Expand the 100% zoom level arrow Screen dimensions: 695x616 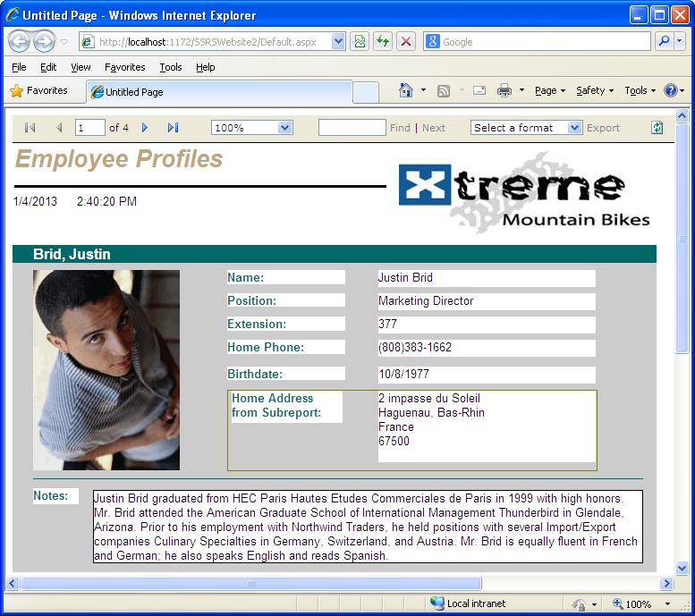[x=667, y=603]
